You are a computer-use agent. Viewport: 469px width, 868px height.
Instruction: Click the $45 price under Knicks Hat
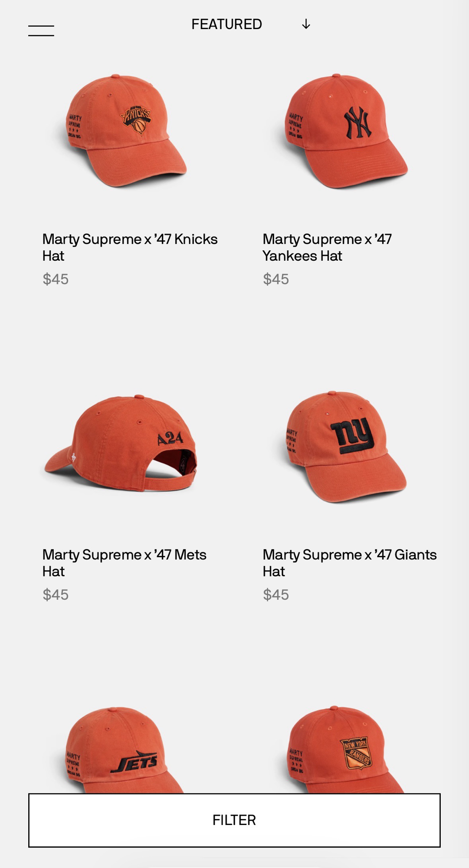[56, 279]
